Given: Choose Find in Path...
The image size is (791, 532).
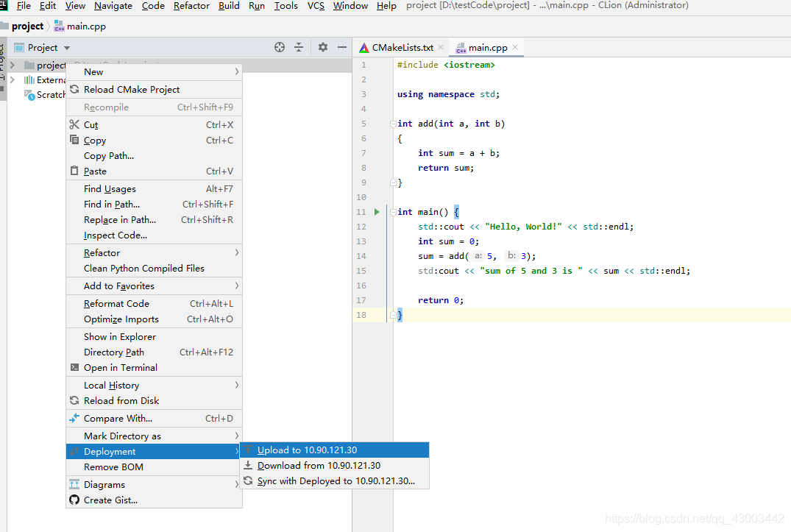Looking at the screenshot, I should click(x=154, y=205).
